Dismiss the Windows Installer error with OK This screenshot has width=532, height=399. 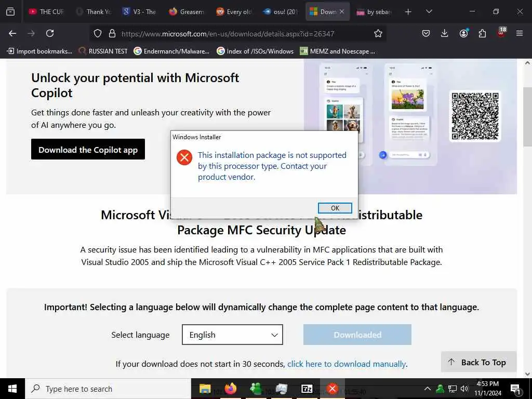coord(335,208)
